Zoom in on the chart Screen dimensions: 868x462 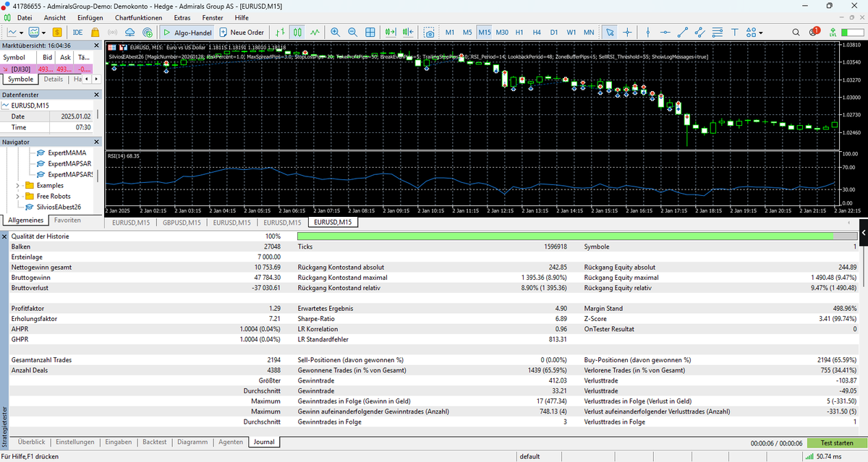[334, 33]
